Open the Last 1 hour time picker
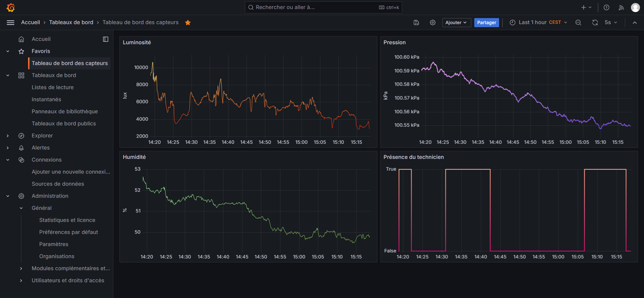 point(538,22)
